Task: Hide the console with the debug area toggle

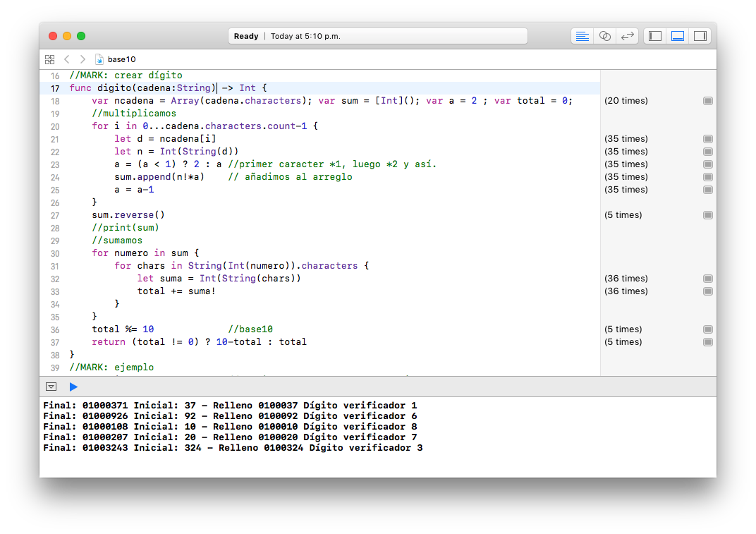Action: [x=51, y=387]
